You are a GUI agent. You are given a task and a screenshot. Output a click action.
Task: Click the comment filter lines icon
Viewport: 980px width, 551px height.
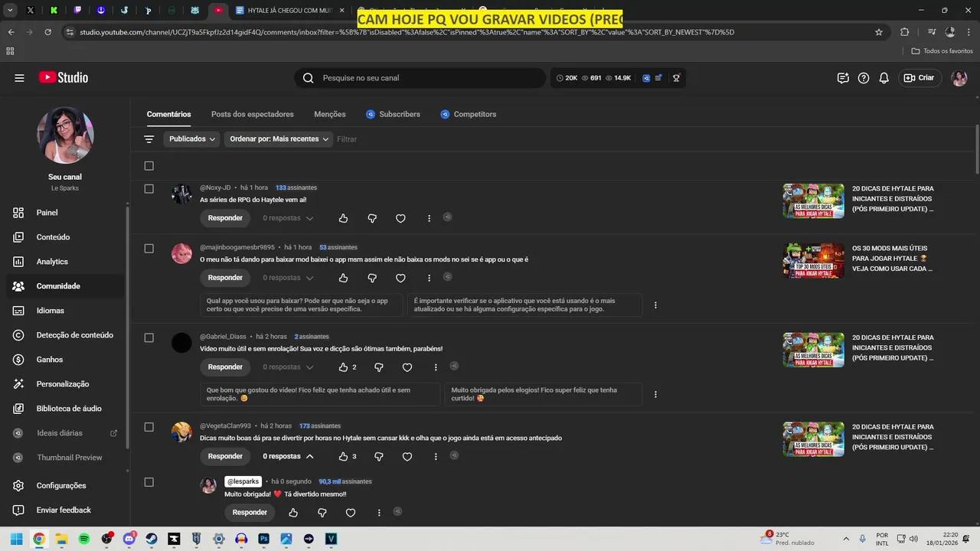[149, 139]
